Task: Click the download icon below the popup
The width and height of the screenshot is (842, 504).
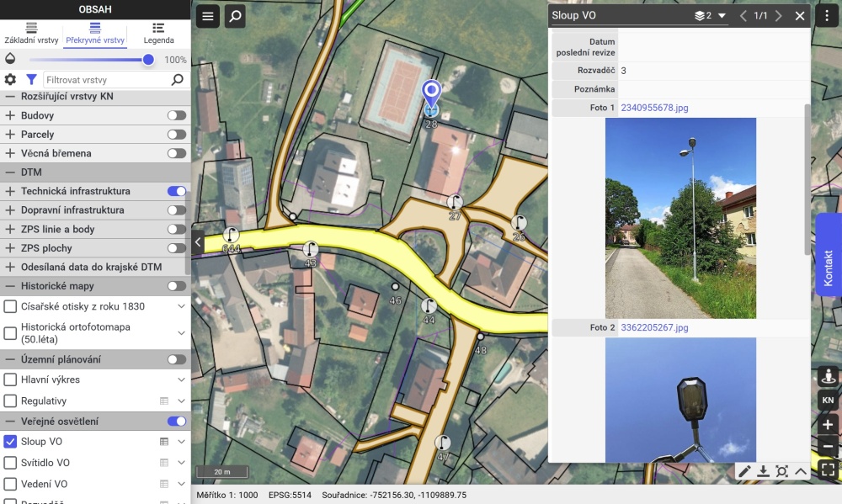Action: [764, 471]
